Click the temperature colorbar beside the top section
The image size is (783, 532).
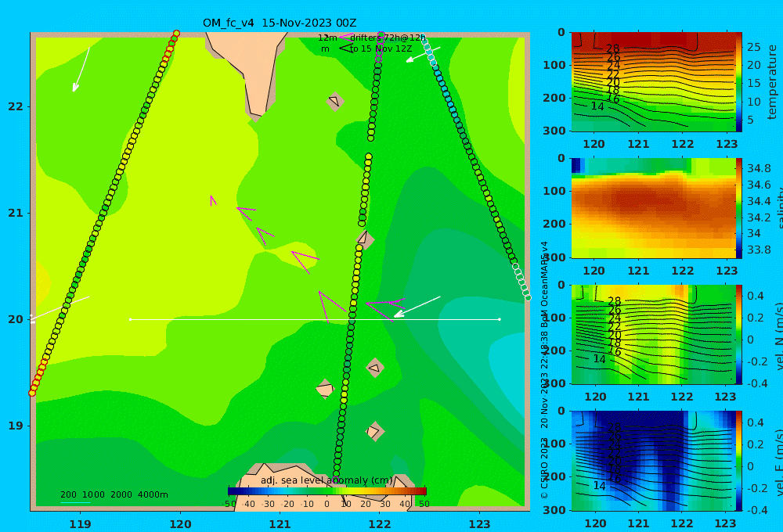point(738,82)
